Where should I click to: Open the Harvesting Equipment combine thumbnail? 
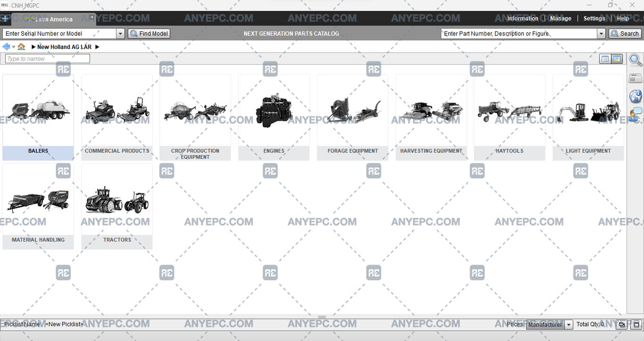tap(431, 110)
